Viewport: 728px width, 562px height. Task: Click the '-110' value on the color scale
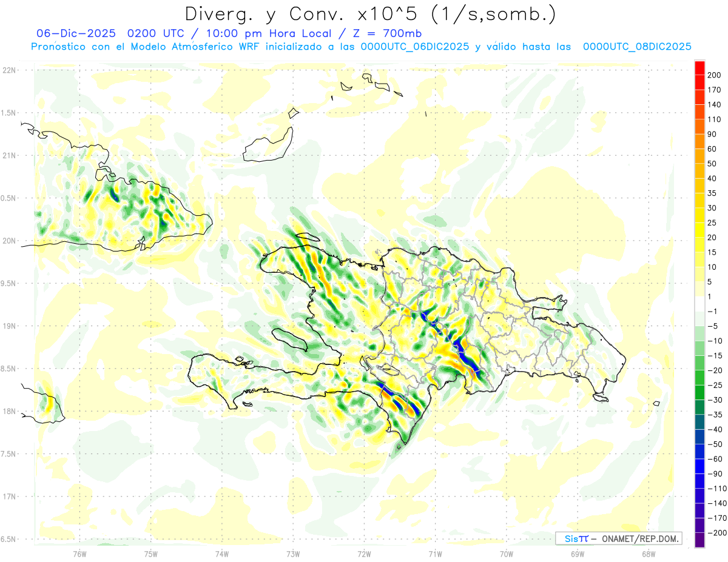[716, 489]
